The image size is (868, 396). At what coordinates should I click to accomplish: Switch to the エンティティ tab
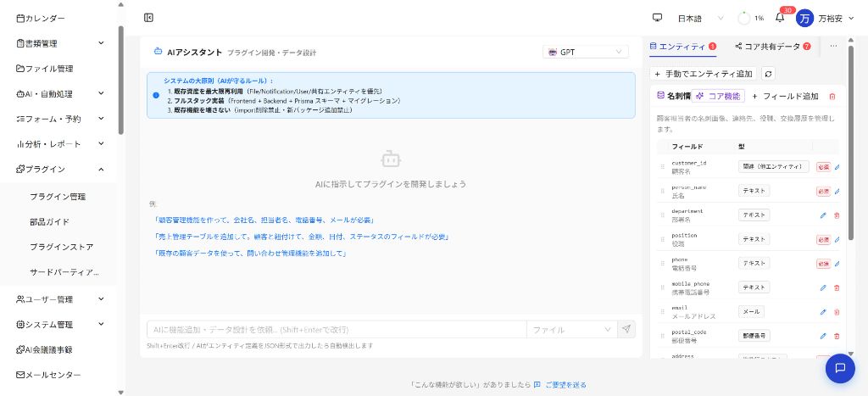(x=682, y=47)
